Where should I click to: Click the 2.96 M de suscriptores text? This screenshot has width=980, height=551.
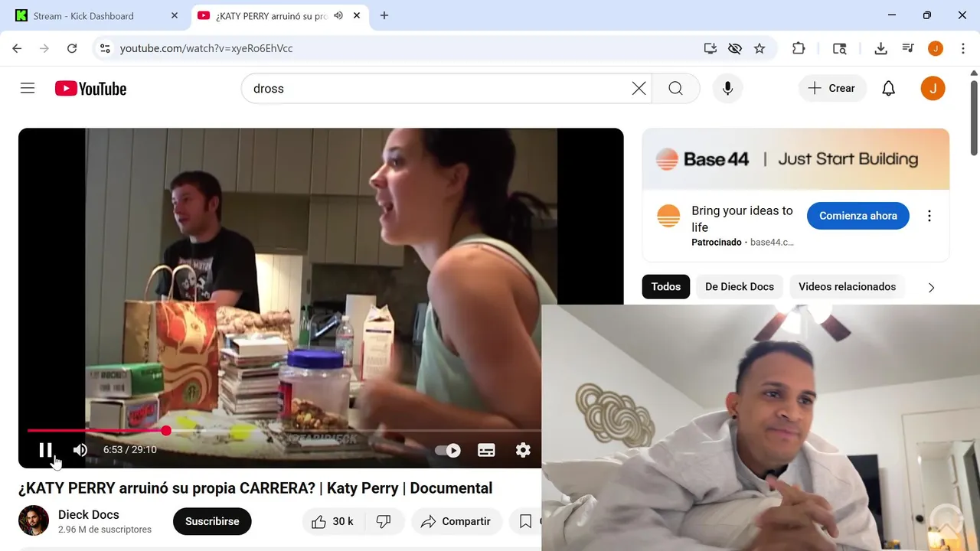(x=105, y=530)
